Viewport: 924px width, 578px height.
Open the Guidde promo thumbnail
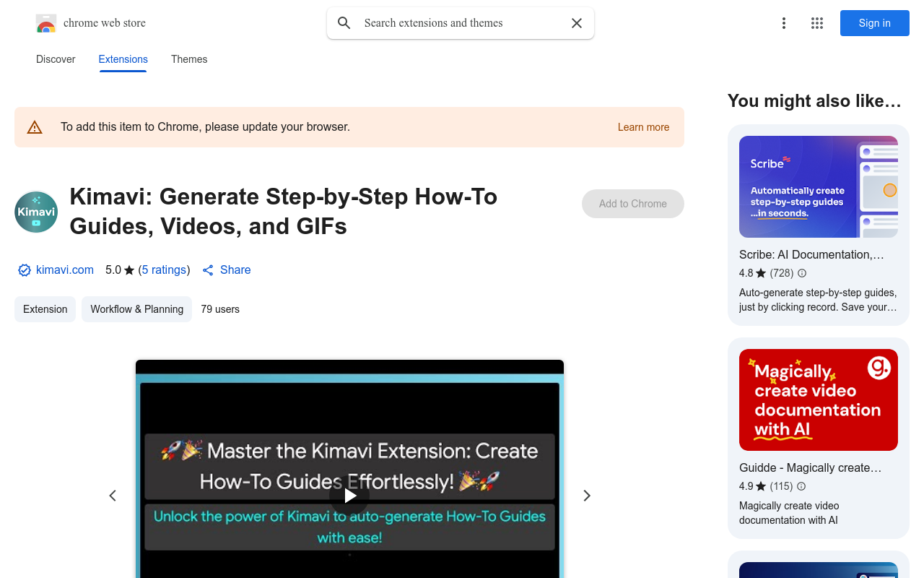[819, 400]
